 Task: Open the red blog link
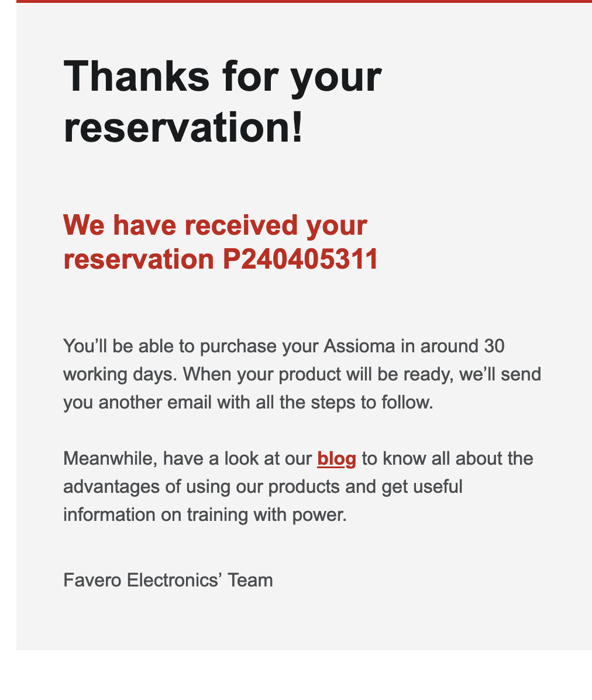pos(336,458)
